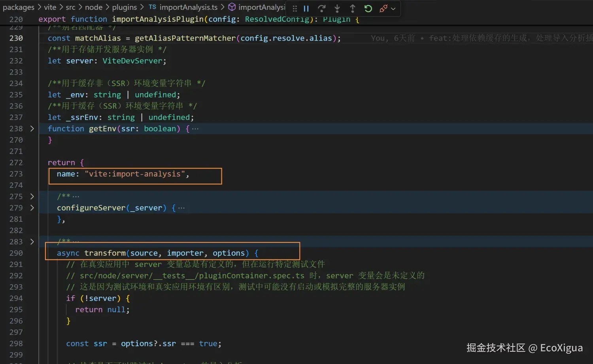This screenshot has width=593, height=364.
Task: Expand folded comment chevron at line 283
Action: 32,241
